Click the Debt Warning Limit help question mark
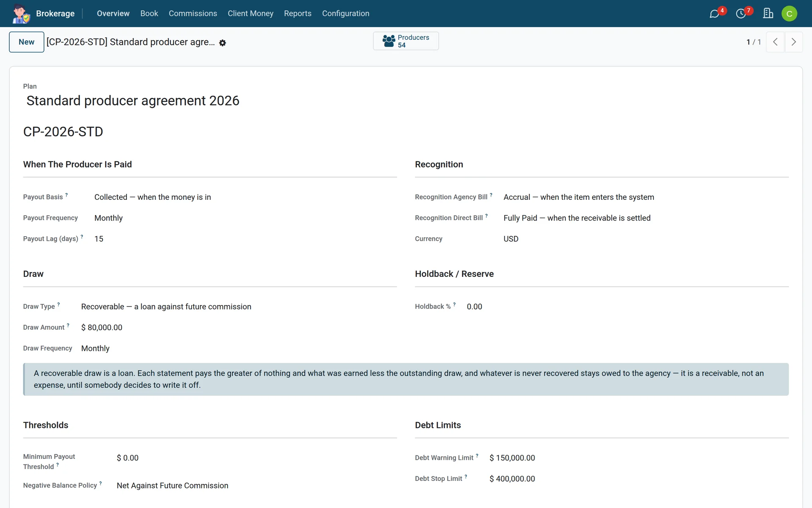Image resolution: width=812 pixels, height=508 pixels. coord(477,456)
